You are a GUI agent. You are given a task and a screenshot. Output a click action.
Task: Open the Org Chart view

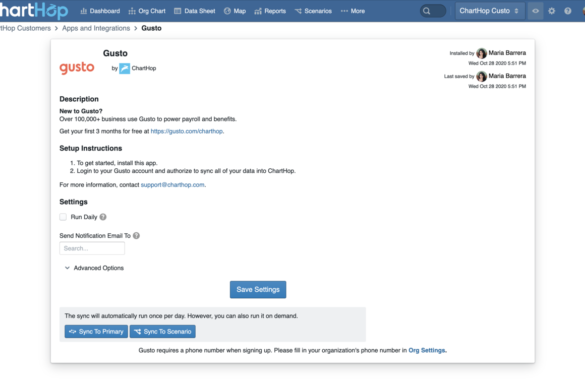[147, 11]
